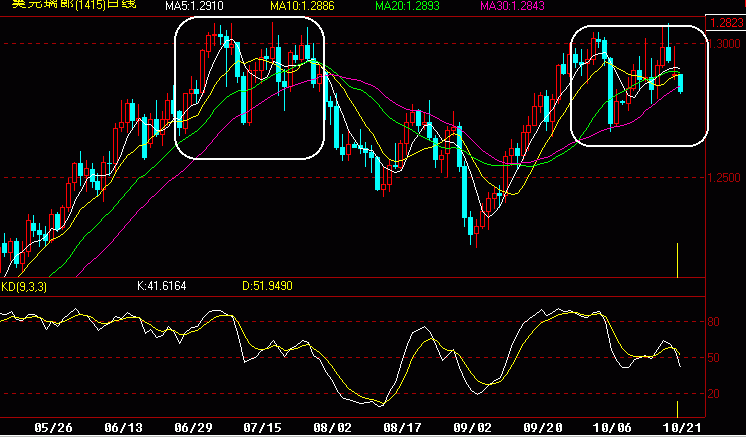Click the KD 20 level label

(713, 394)
